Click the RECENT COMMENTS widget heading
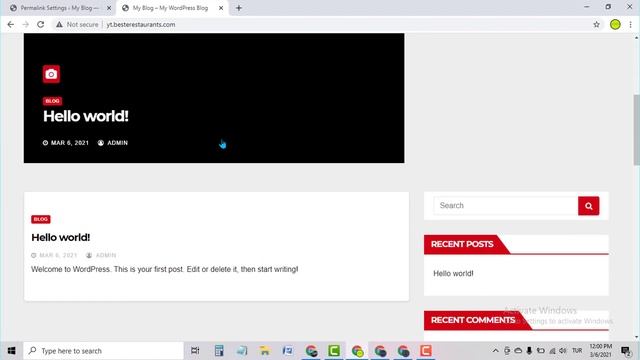 473,320
